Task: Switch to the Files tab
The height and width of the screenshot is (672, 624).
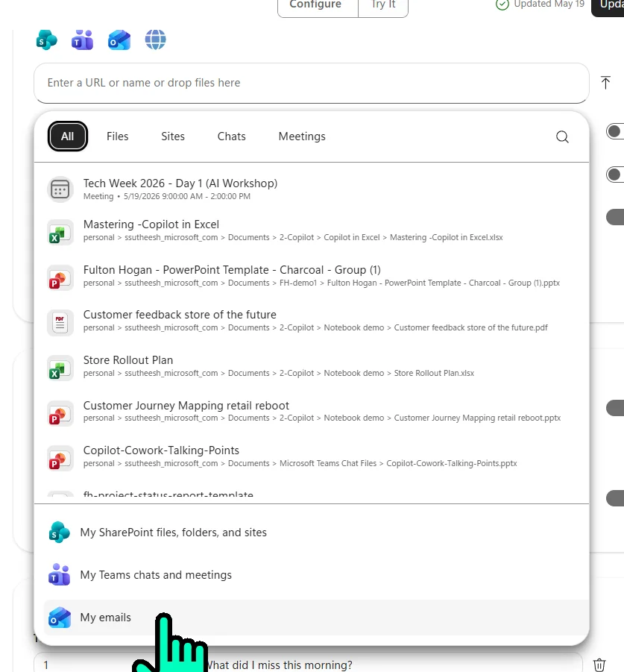Action: (x=117, y=136)
